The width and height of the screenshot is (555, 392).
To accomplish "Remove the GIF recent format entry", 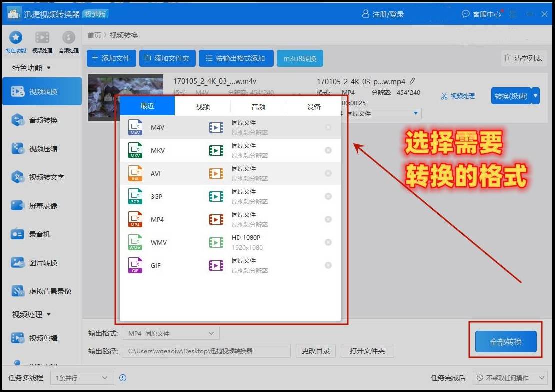I will click(328, 265).
